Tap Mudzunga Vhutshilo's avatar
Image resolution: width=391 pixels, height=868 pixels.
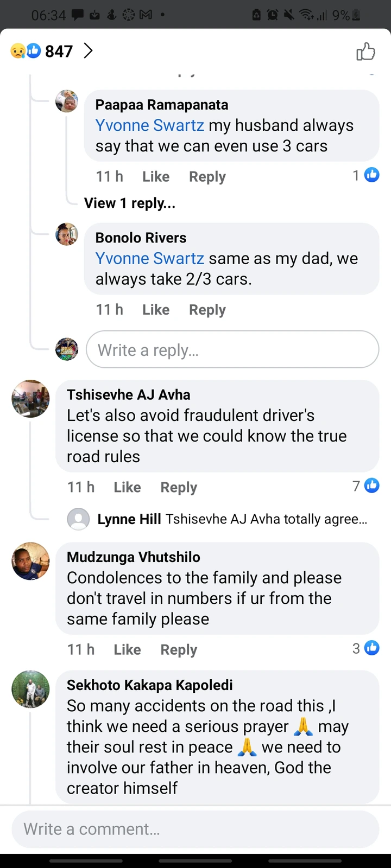pyautogui.click(x=30, y=561)
